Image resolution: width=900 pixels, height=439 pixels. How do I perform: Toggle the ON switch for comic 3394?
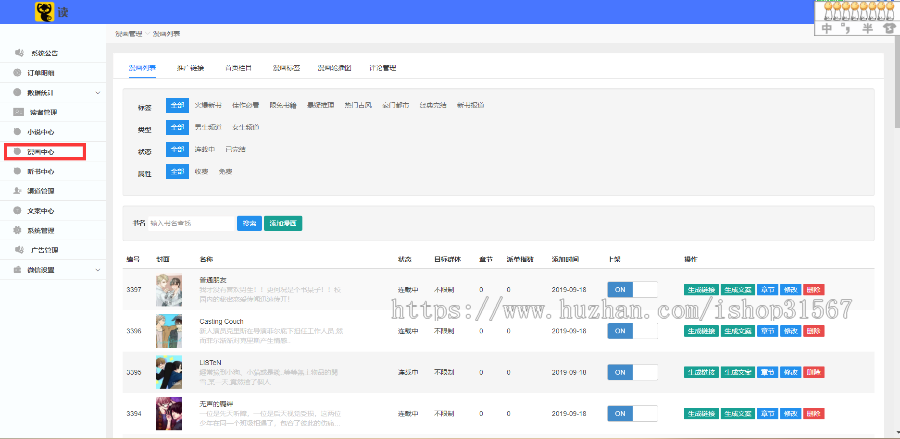click(633, 413)
